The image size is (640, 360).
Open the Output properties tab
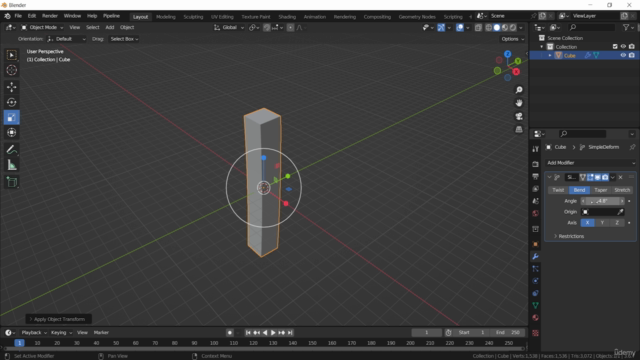point(536,176)
